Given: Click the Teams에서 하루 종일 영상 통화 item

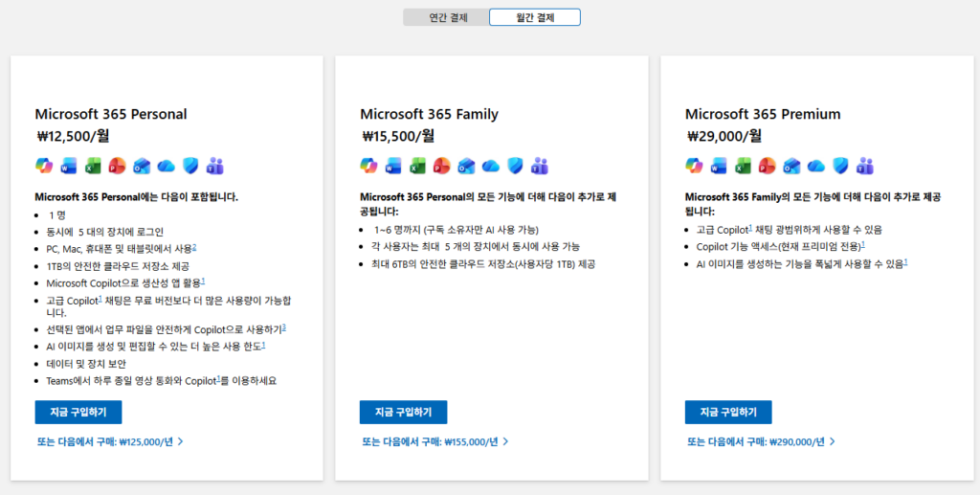Looking at the screenshot, I should tap(161, 381).
